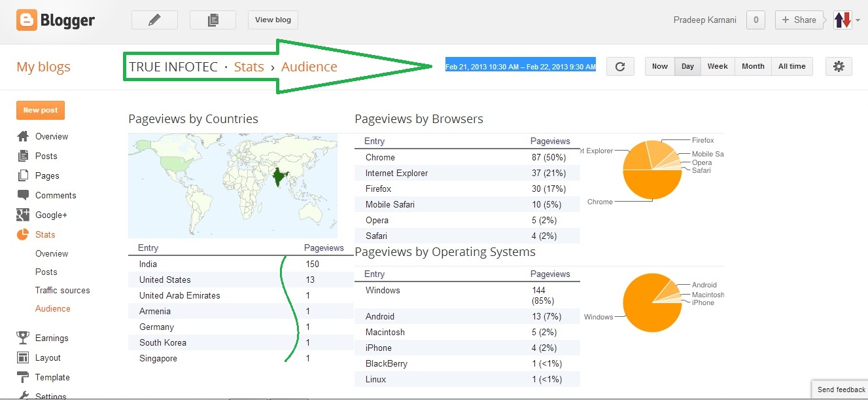Open profile avatar account menu
Image resolution: width=868 pixels, height=400 pixels.
[x=846, y=20]
